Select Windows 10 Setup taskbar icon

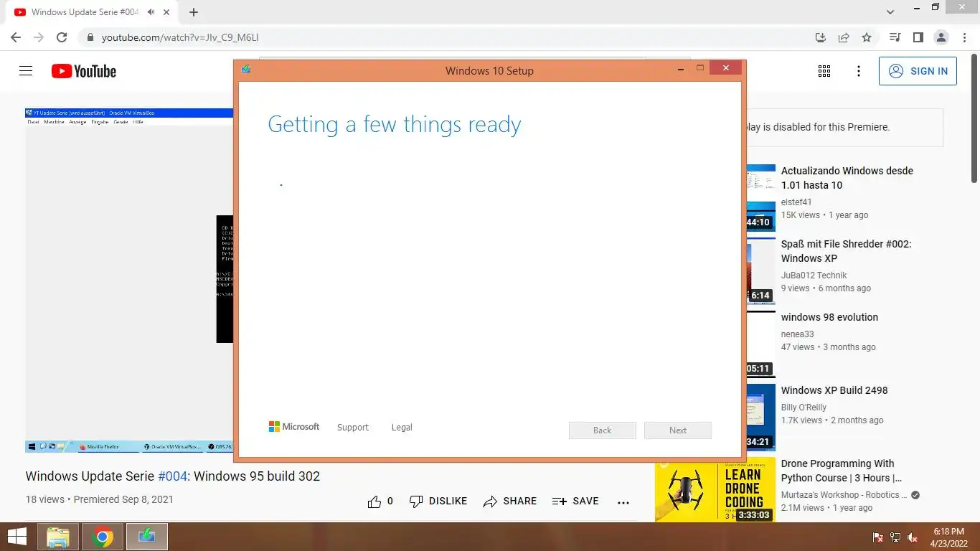click(147, 537)
